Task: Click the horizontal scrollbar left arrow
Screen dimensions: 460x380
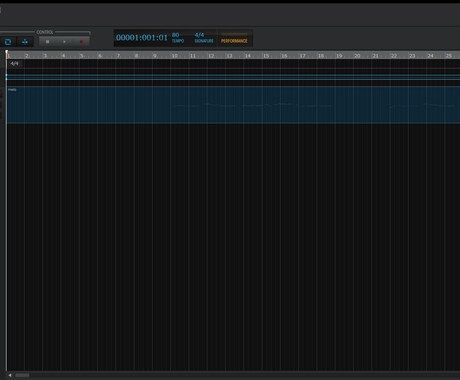Action: click(10, 375)
